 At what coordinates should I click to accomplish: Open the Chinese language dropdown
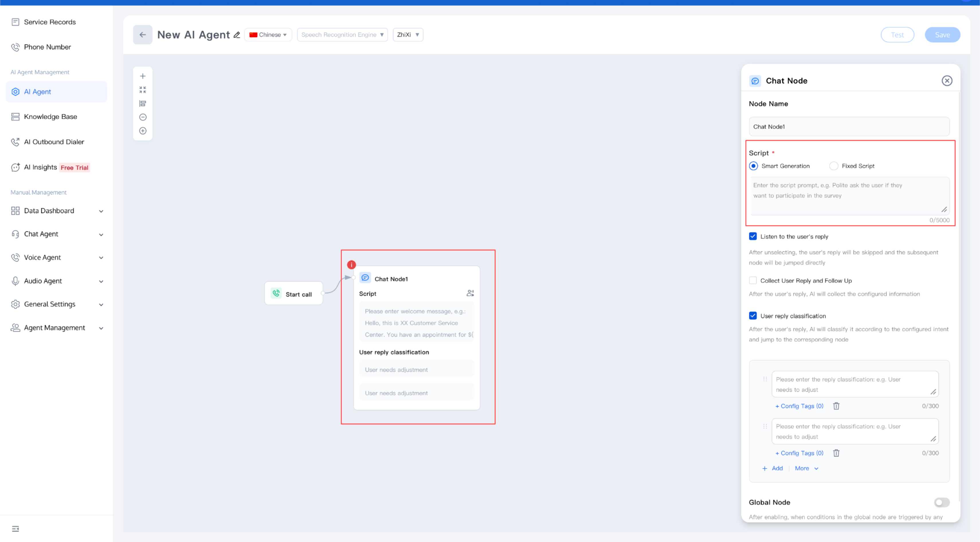point(268,35)
